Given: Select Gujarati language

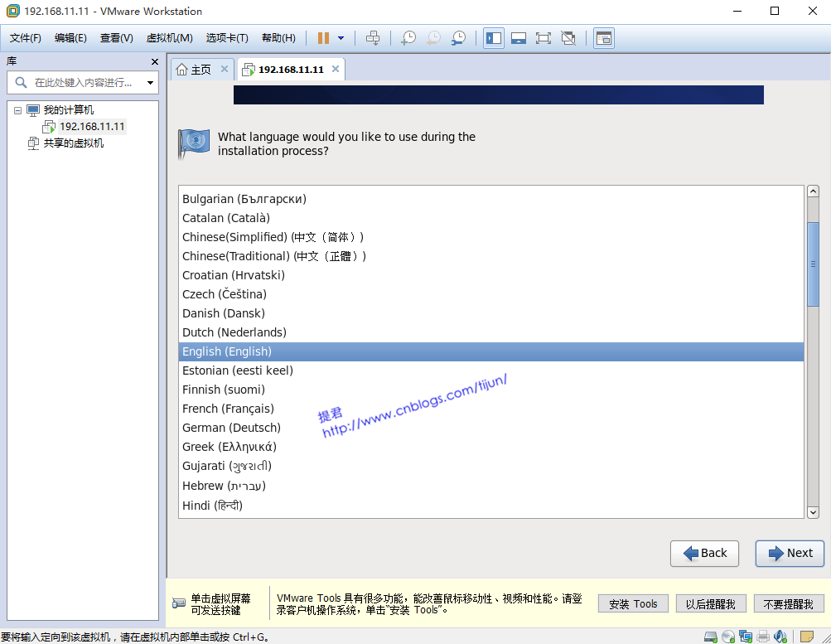Looking at the screenshot, I should [x=490, y=466].
